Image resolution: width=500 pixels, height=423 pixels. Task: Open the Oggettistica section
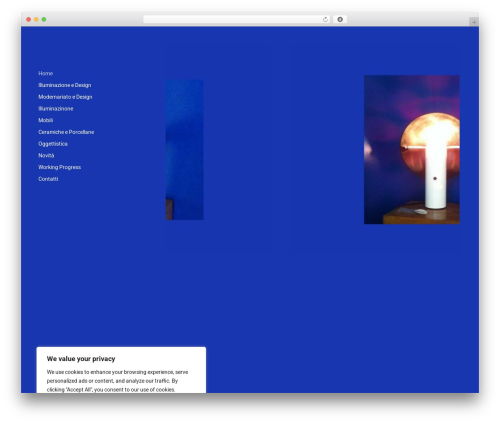[53, 144]
